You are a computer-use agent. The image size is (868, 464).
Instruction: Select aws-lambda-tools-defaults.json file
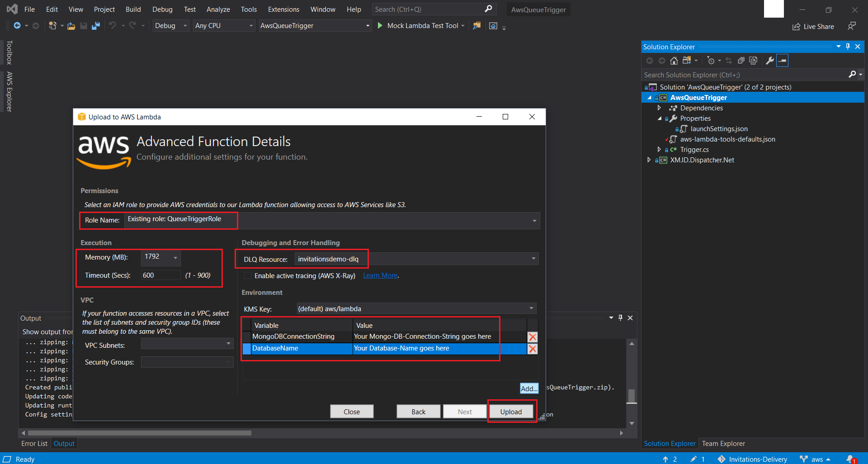coord(727,139)
